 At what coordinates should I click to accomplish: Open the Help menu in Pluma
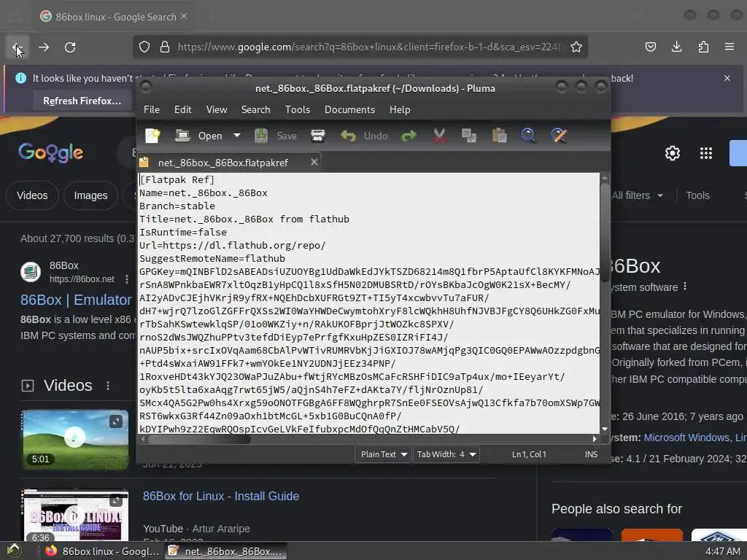400,109
